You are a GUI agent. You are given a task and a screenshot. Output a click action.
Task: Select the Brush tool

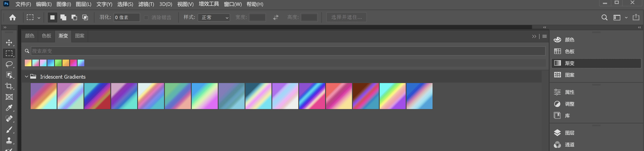[x=9, y=129]
